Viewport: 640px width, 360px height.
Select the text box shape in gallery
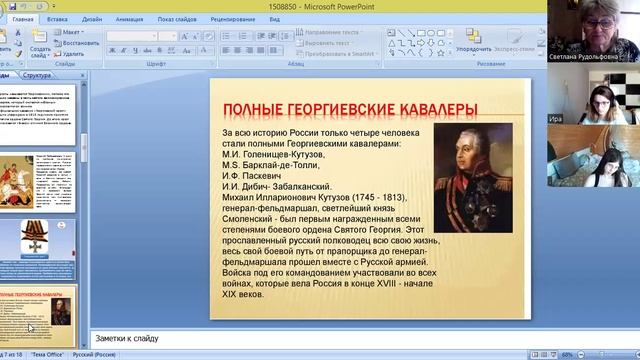click(x=391, y=33)
